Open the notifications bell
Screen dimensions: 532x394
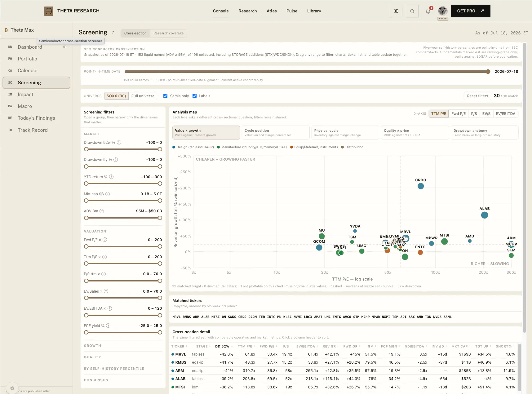coord(428,11)
